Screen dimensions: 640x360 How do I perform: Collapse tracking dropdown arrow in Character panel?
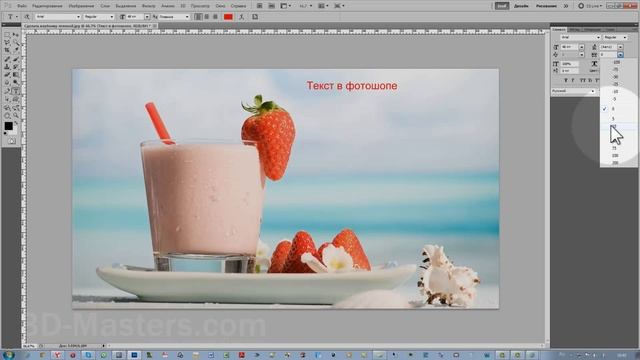coord(620,55)
